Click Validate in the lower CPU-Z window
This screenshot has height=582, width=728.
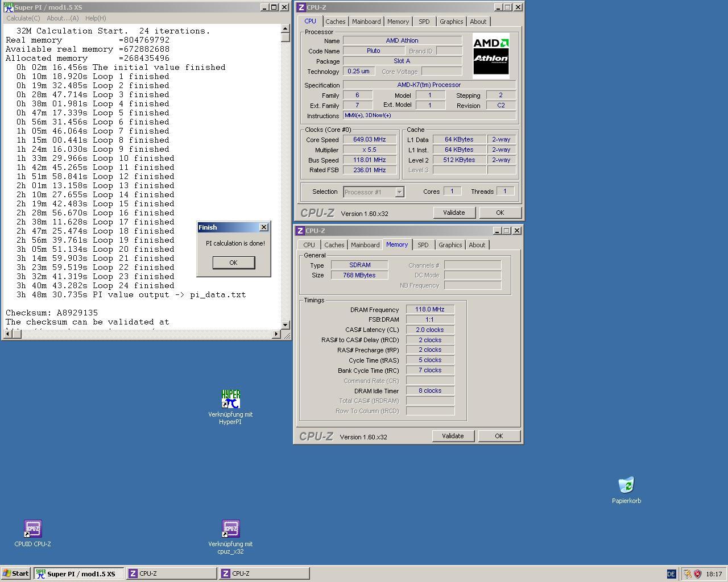pyautogui.click(x=453, y=436)
